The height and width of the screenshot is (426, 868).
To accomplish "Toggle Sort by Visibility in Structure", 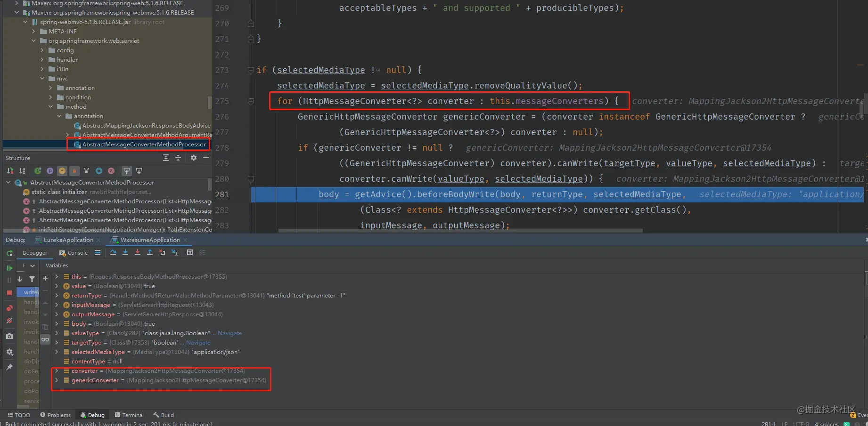I will (x=10, y=171).
